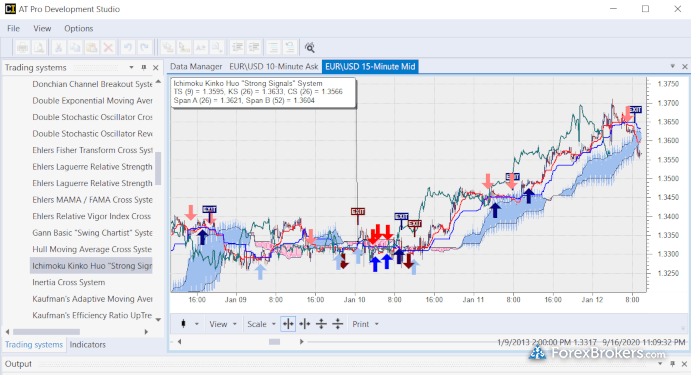Toggle pin on Trading systems panel
The height and width of the screenshot is (375, 691).
tap(144, 67)
